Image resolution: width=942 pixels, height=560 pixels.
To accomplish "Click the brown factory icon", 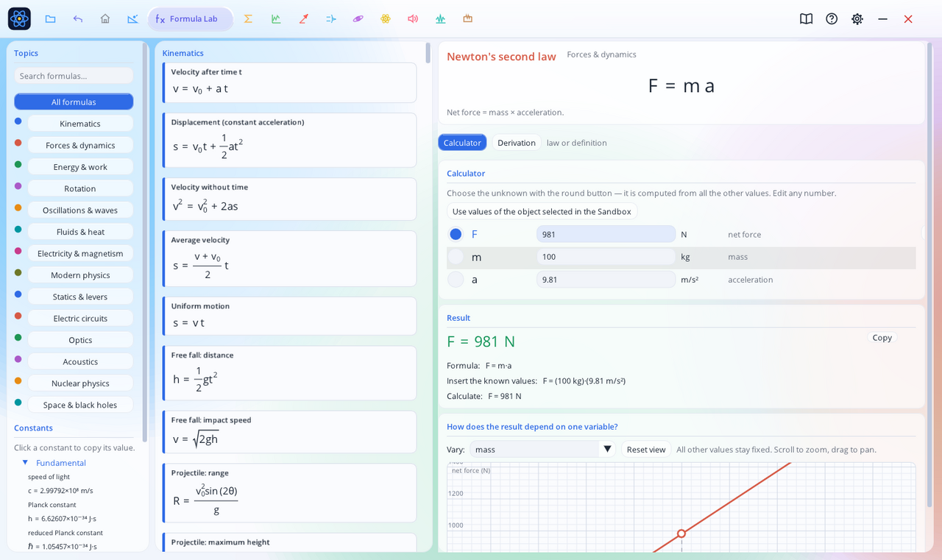I will [467, 18].
